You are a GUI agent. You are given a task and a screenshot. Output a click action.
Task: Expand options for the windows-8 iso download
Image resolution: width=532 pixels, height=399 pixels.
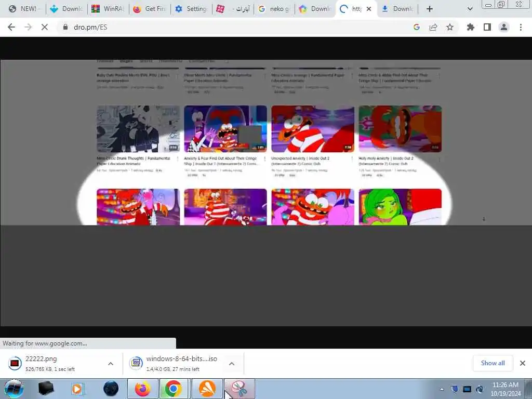232,363
